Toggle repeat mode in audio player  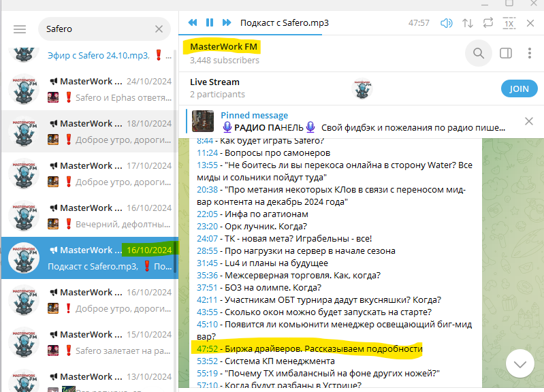click(x=487, y=22)
